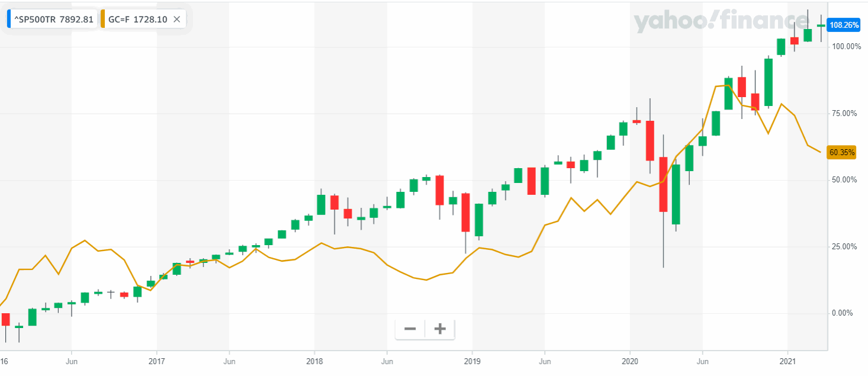Select the ^SP500TR legend label
The width and height of the screenshot is (868, 376).
coord(53,19)
